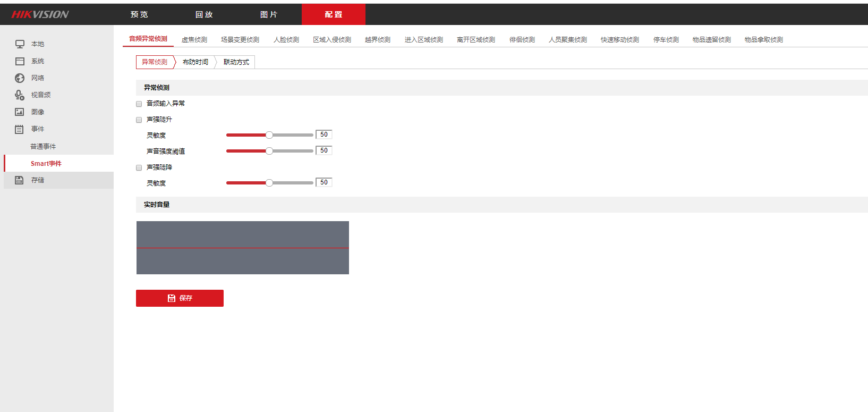Select the 布防时间 step tab
Viewport: 868px width, 412px height.
point(195,62)
